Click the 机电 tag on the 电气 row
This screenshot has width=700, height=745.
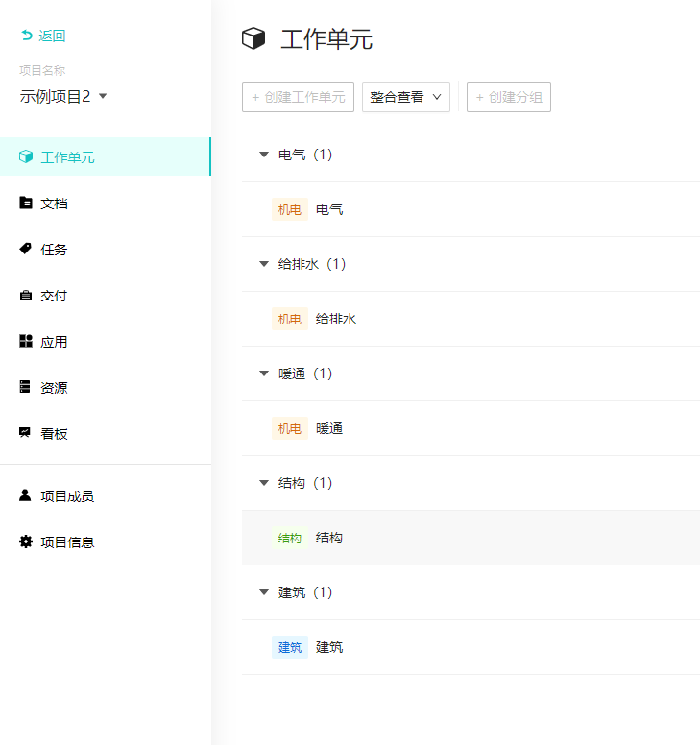tap(290, 209)
